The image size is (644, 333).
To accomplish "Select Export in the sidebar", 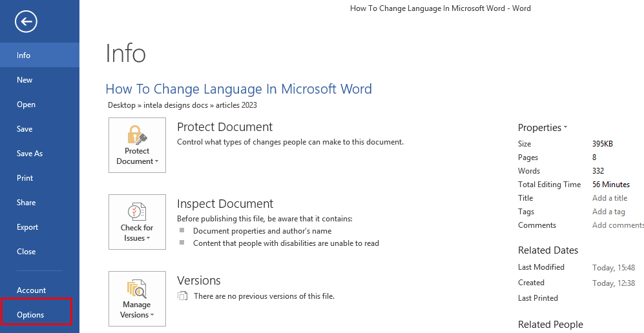I will click(39, 227).
